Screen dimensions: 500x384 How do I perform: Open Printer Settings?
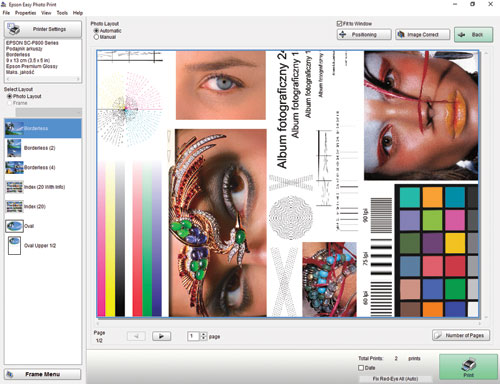[43, 29]
